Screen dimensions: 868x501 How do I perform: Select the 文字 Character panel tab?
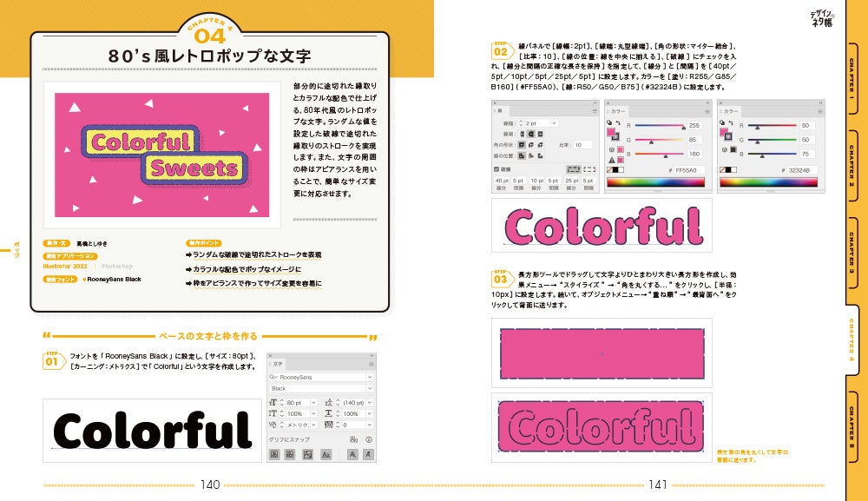pos(277,365)
